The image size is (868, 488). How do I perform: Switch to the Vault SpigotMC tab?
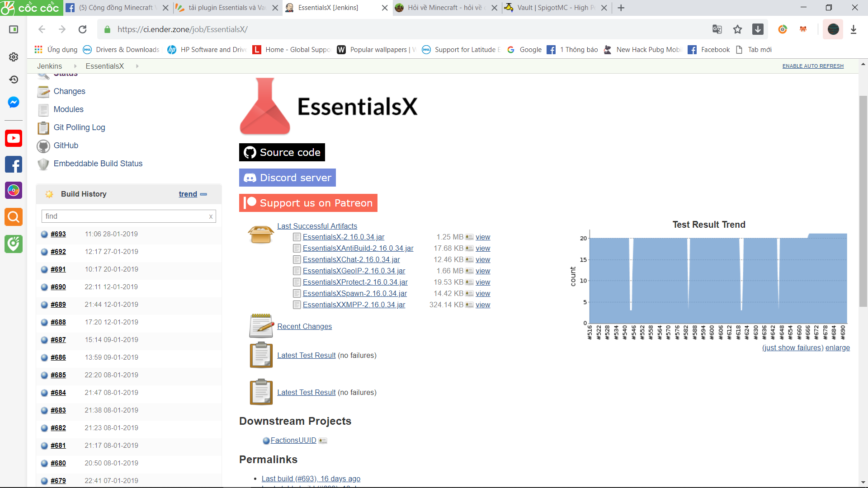click(552, 8)
